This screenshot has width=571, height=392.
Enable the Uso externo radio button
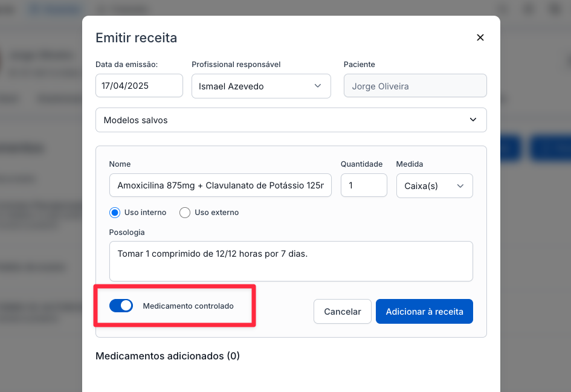coord(185,213)
